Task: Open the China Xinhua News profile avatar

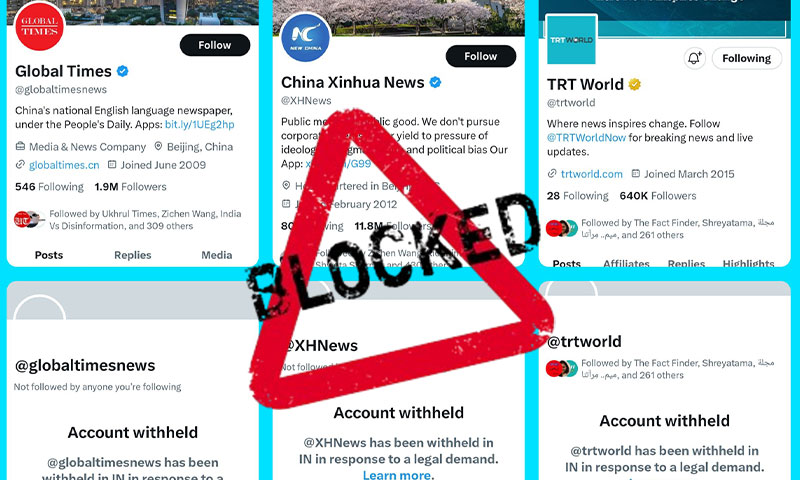Action: pyautogui.click(x=305, y=38)
